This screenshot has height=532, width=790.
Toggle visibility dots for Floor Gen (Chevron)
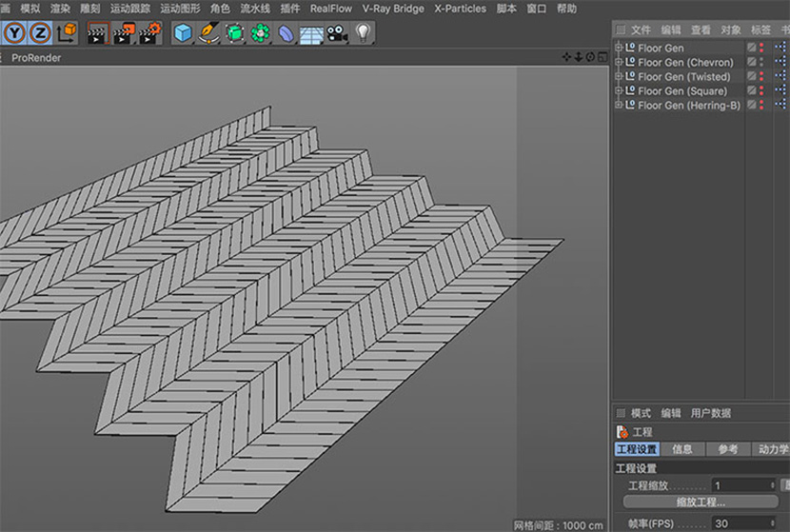tap(761, 62)
